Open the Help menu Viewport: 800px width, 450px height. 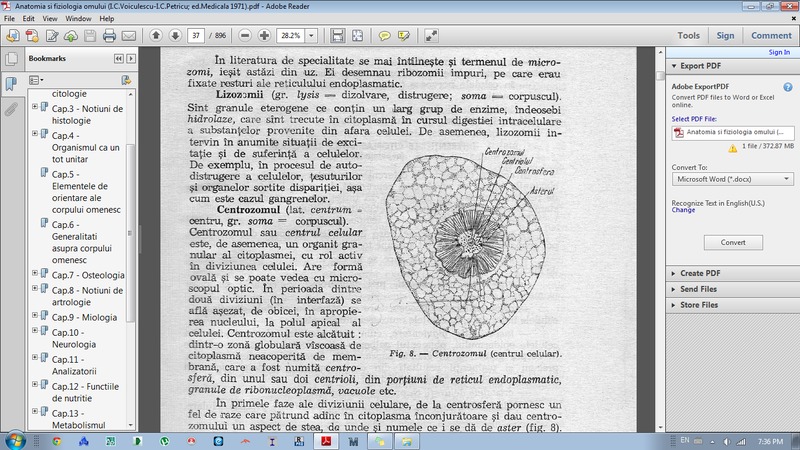[x=107, y=18]
